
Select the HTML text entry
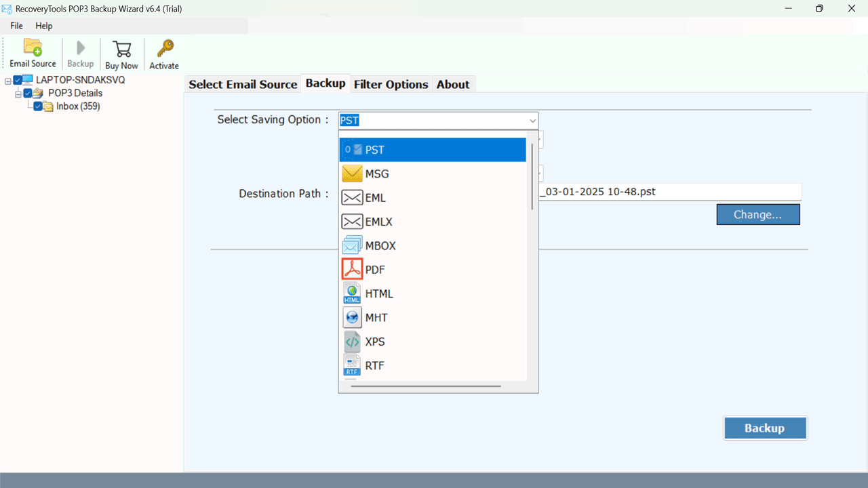tap(379, 293)
